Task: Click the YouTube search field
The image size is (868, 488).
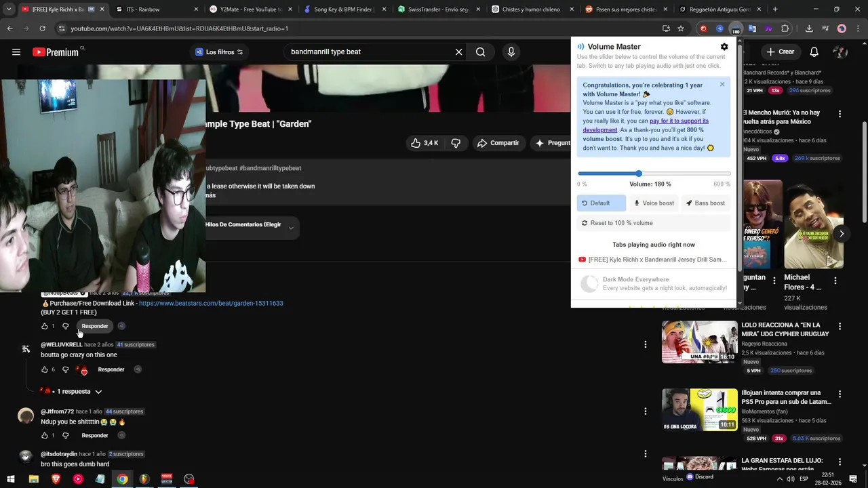Action: point(370,52)
